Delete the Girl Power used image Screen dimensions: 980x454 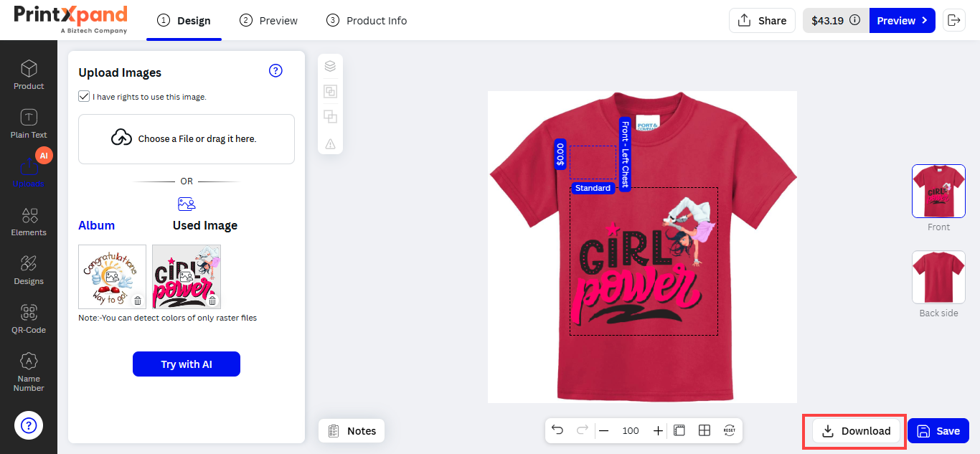click(x=212, y=301)
